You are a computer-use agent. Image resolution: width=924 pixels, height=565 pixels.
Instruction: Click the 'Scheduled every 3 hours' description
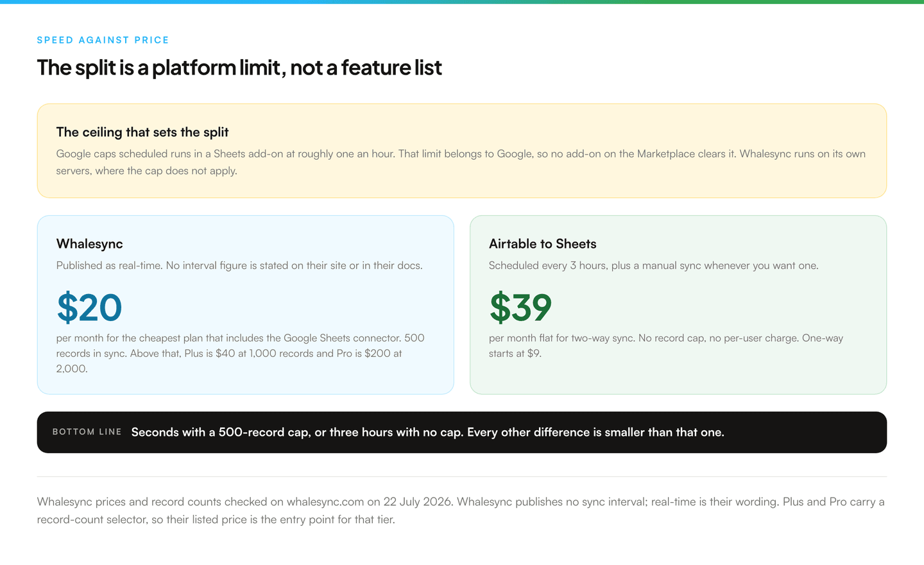pos(654,266)
